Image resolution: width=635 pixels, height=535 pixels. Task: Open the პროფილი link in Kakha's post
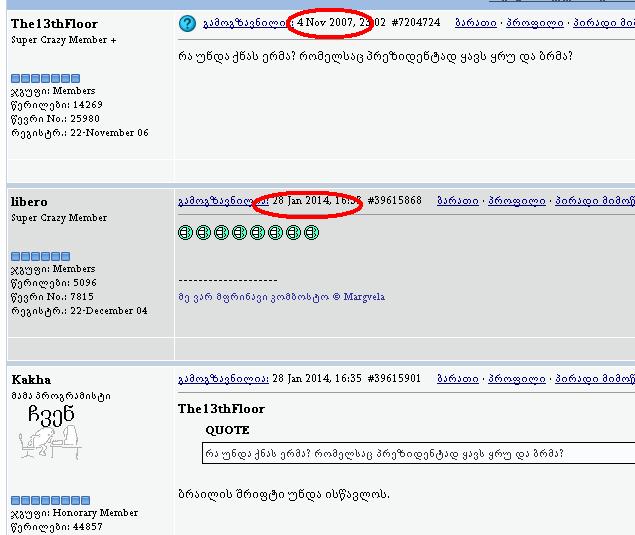coord(517,379)
